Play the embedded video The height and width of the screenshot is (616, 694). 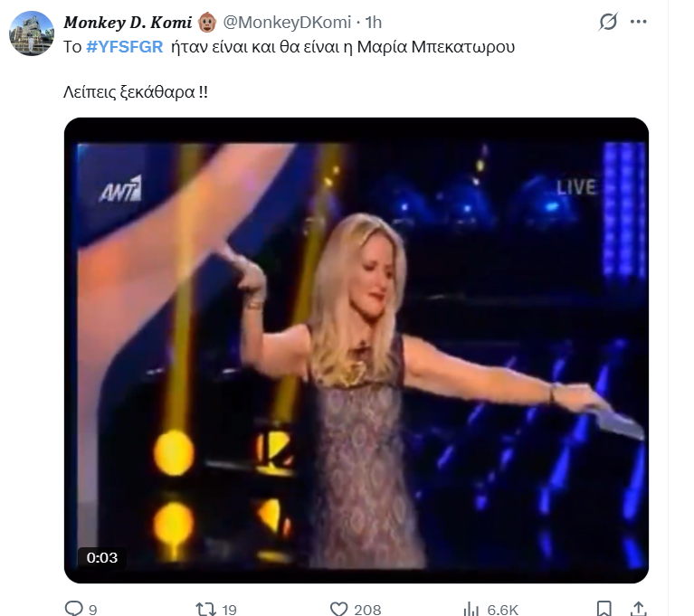[357, 350]
